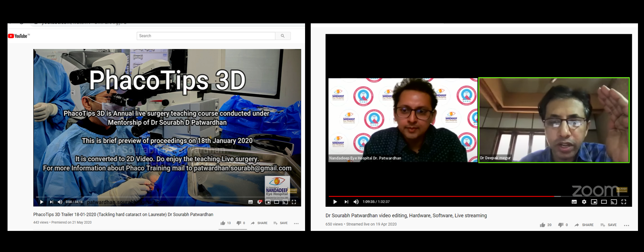This screenshot has width=644, height=252.
Task: Enter fullscreen on PhacoTips 3D video
Action: pyautogui.click(x=294, y=202)
